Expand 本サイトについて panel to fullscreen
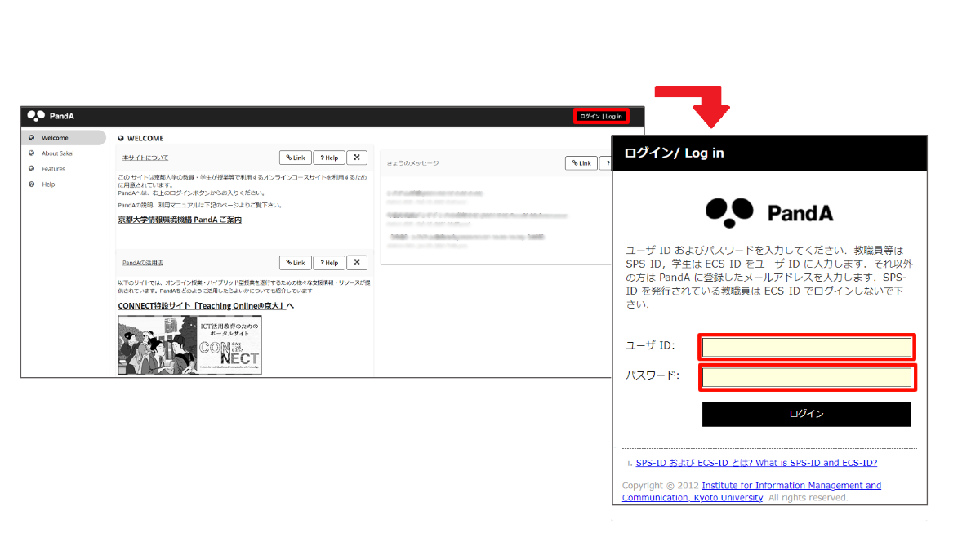 click(x=356, y=157)
